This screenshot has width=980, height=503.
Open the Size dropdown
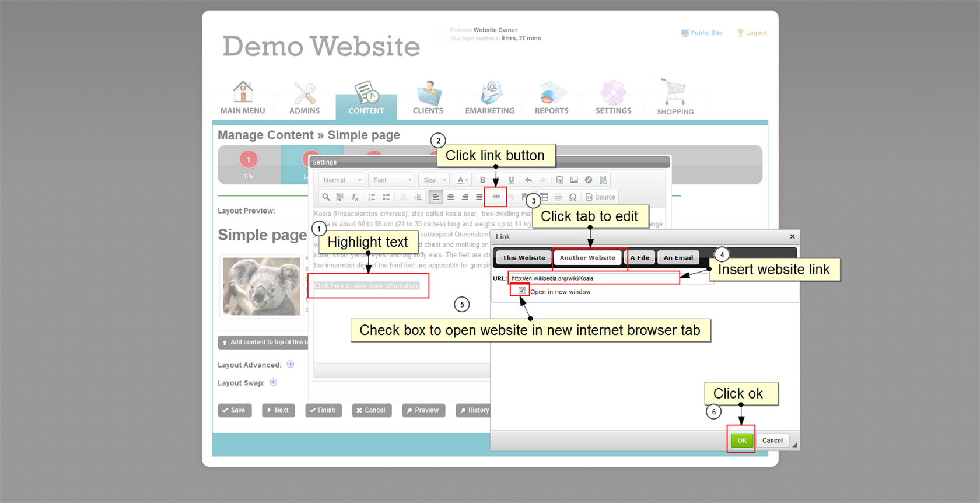click(434, 180)
